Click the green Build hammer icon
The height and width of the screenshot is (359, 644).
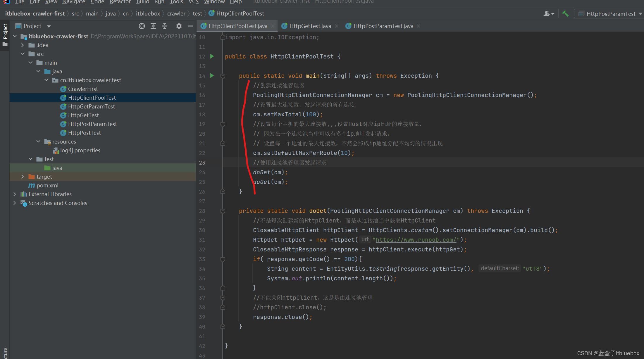(x=565, y=14)
